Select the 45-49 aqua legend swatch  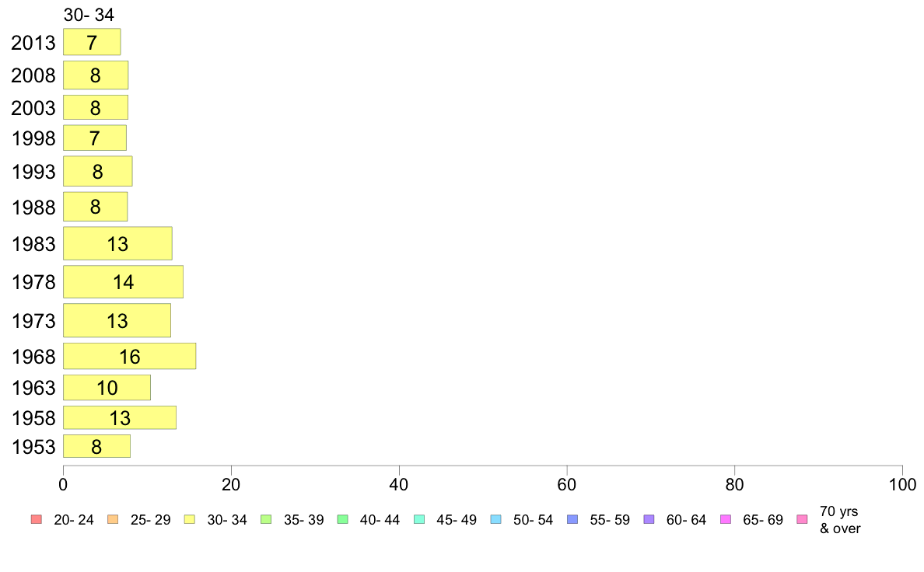(419, 519)
